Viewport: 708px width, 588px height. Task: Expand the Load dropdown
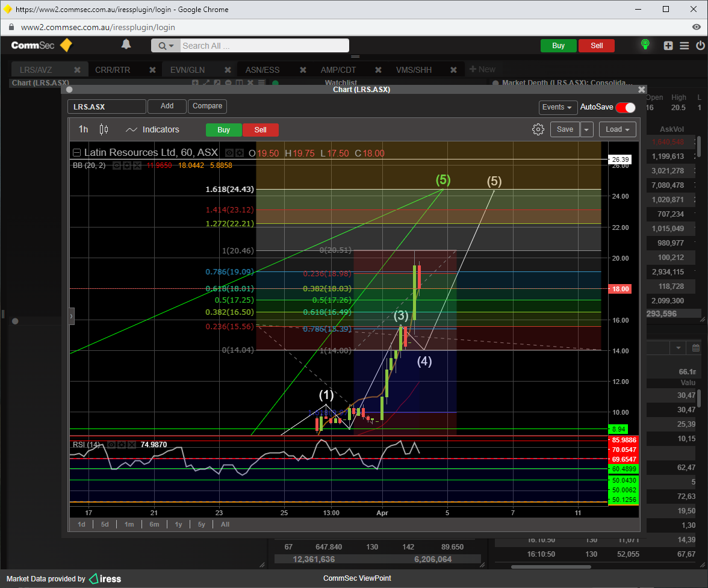tap(617, 129)
